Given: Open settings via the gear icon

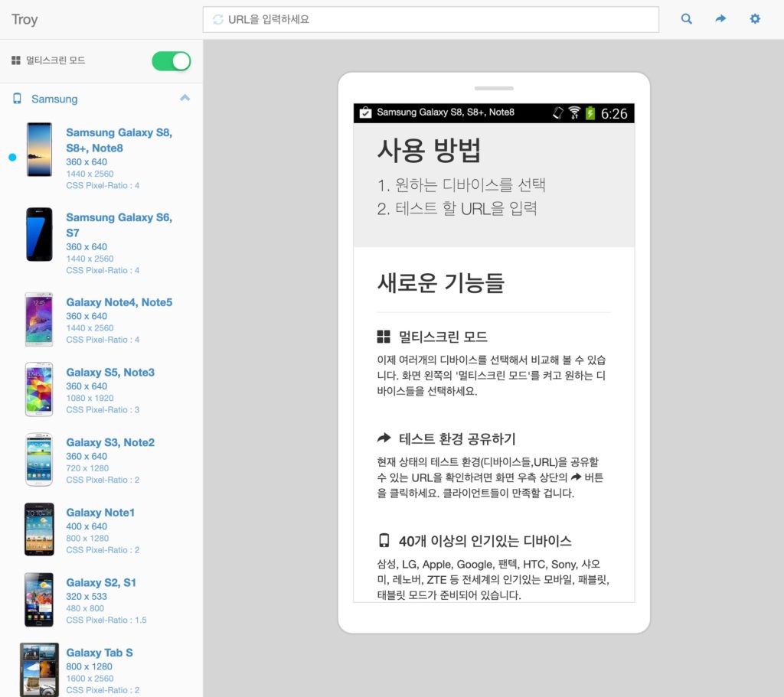Looking at the screenshot, I should point(755,19).
